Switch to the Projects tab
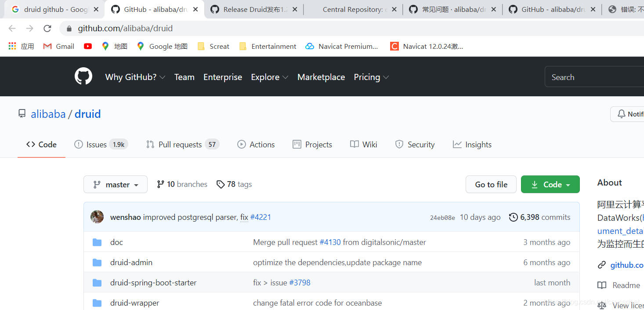This screenshot has width=644, height=310. (x=312, y=145)
